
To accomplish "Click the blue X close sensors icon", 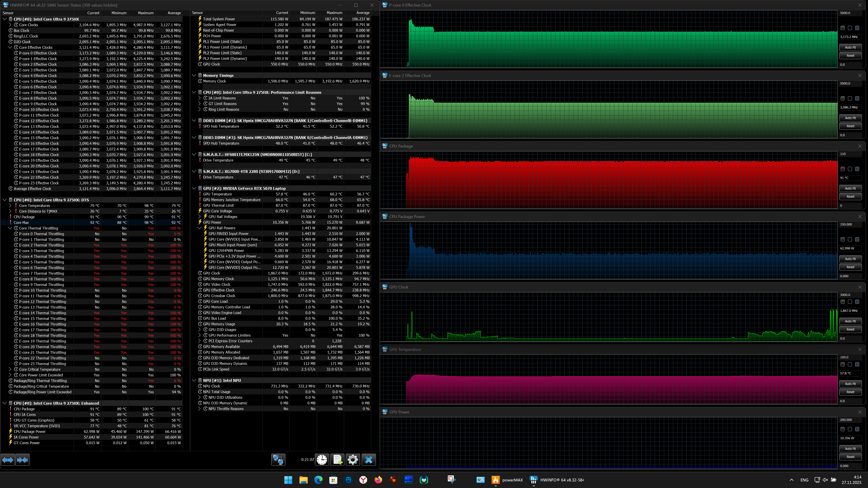I will pos(369,460).
